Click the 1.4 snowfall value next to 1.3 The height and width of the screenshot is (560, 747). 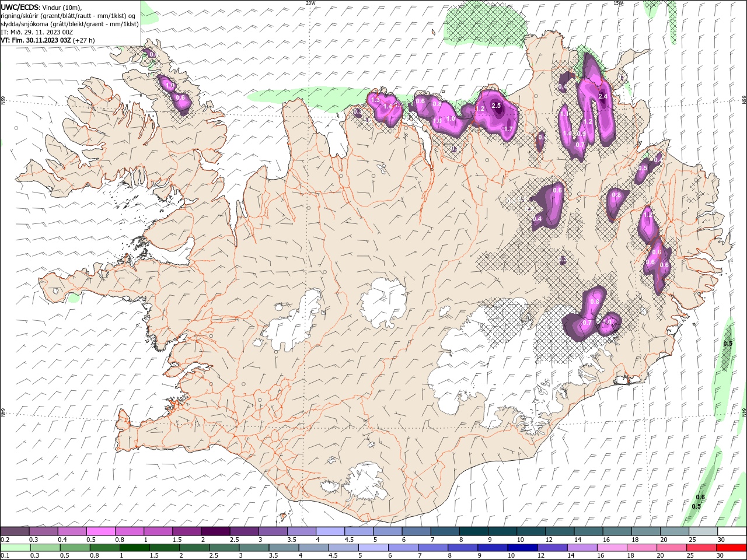point(388,107)
